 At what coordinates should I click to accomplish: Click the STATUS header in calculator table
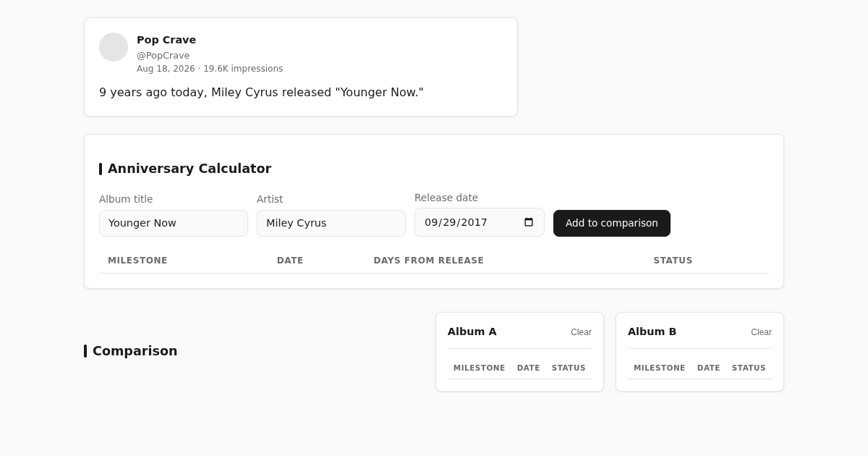[673, 261]
